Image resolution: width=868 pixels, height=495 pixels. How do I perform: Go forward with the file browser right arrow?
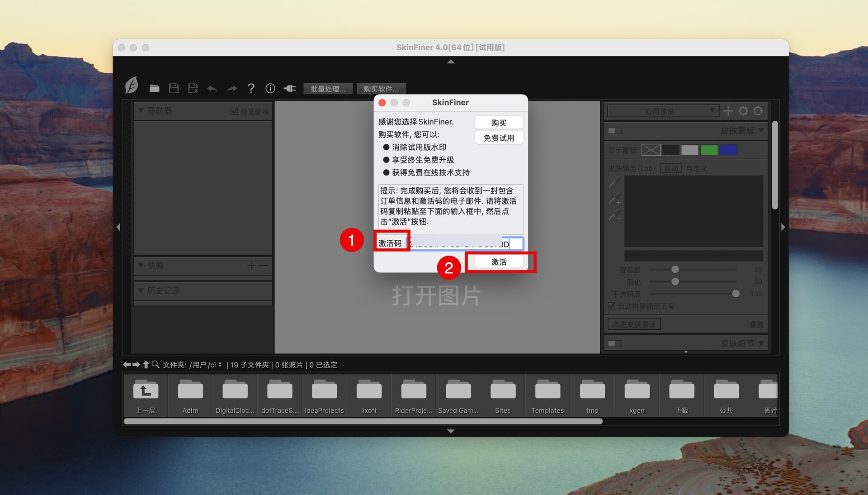click(x=136, y=364)
